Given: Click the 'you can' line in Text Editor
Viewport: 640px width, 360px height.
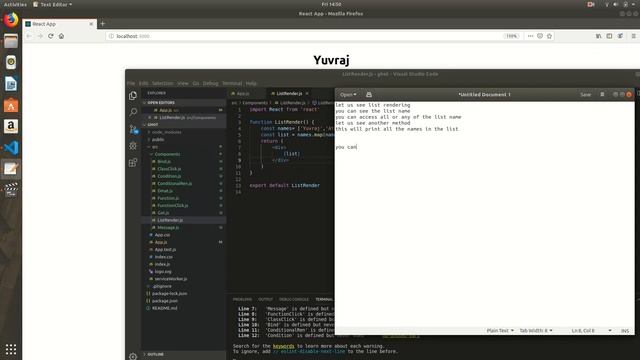Looking at the screenshot, I should [346, 147].
